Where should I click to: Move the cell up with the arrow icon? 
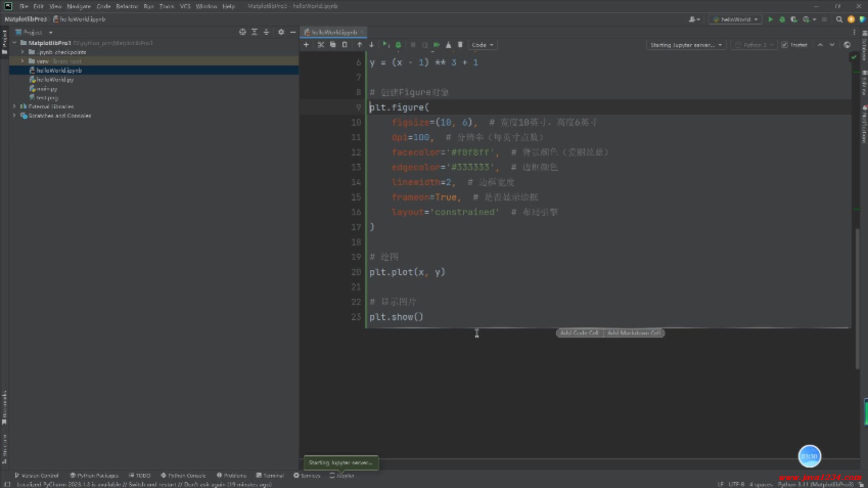coord(359,45)
